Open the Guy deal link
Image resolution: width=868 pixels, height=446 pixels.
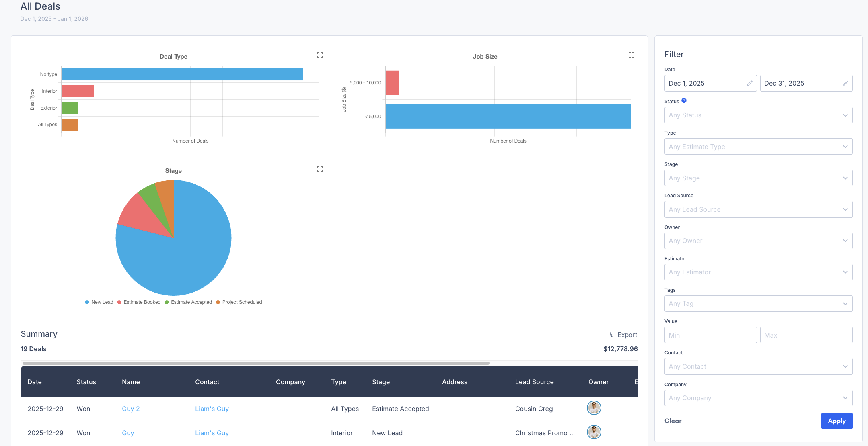coord(128,433)
